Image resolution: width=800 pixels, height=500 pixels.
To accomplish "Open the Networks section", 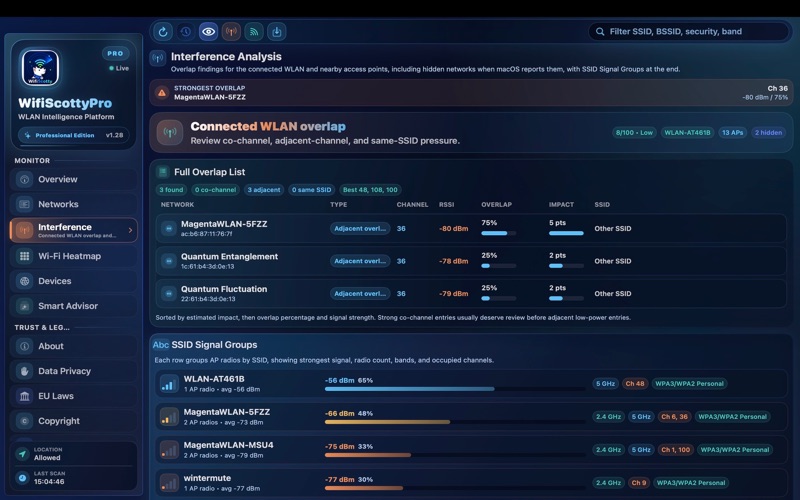I will click(x=73, y=204).
